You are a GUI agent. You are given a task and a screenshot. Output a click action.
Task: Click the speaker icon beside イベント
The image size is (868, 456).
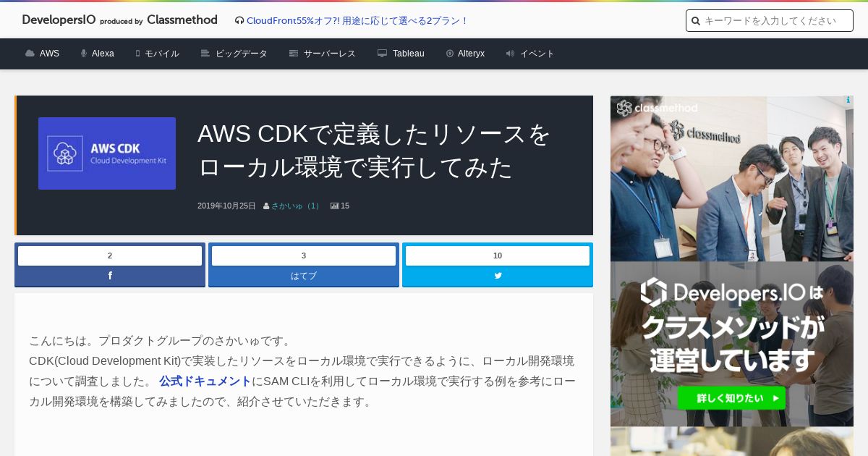(510, 54)
